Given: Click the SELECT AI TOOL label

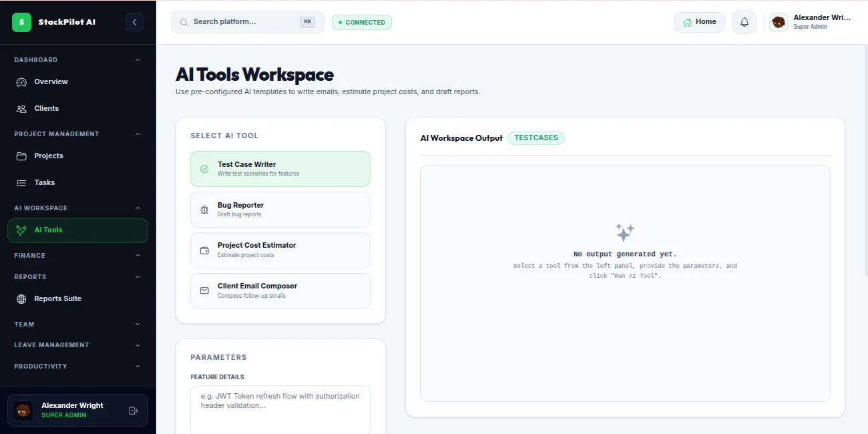Looking at the screenshot, I should click(x=224, y=136).
